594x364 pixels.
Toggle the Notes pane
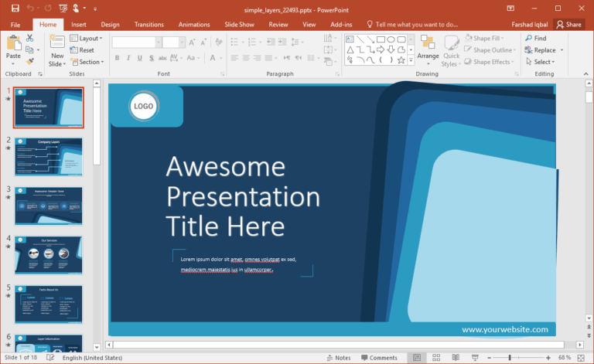338,358
